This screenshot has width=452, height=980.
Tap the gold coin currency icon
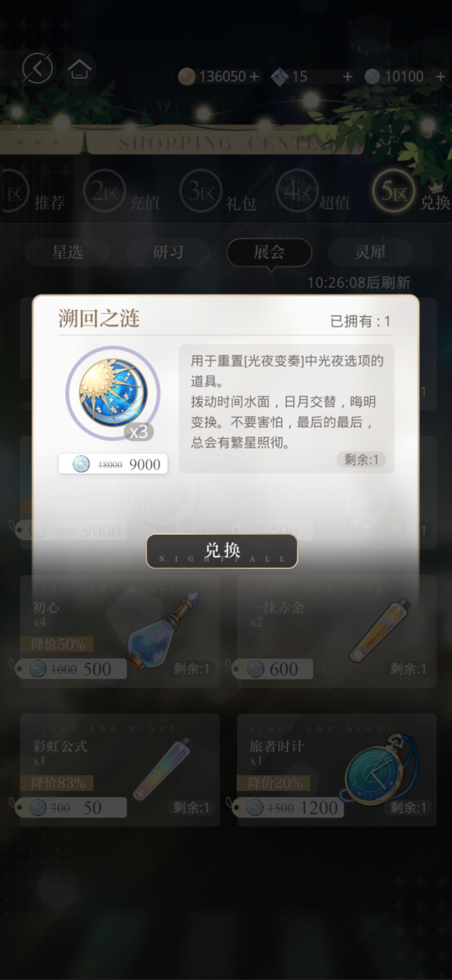[x=187, y=77]
